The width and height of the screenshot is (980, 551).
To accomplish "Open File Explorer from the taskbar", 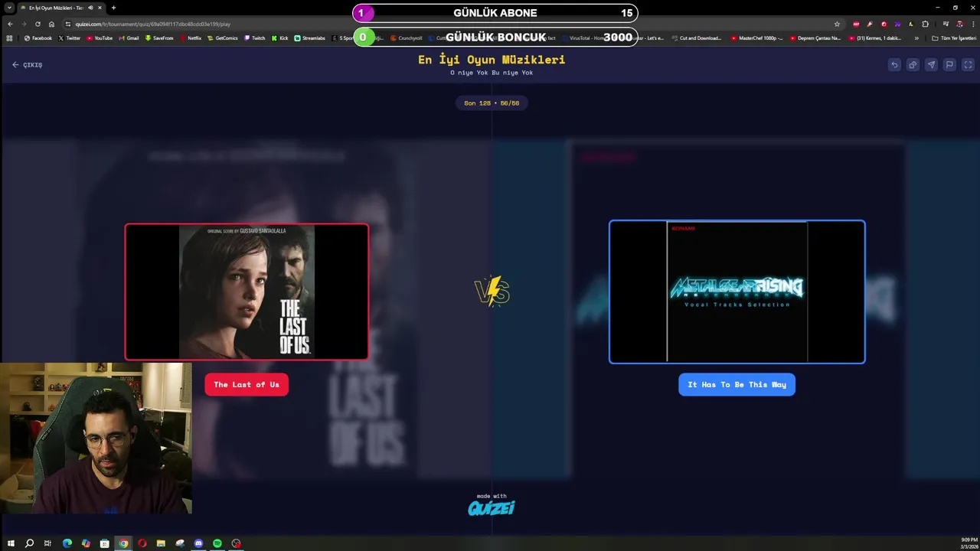I will [x=161, y=543].
